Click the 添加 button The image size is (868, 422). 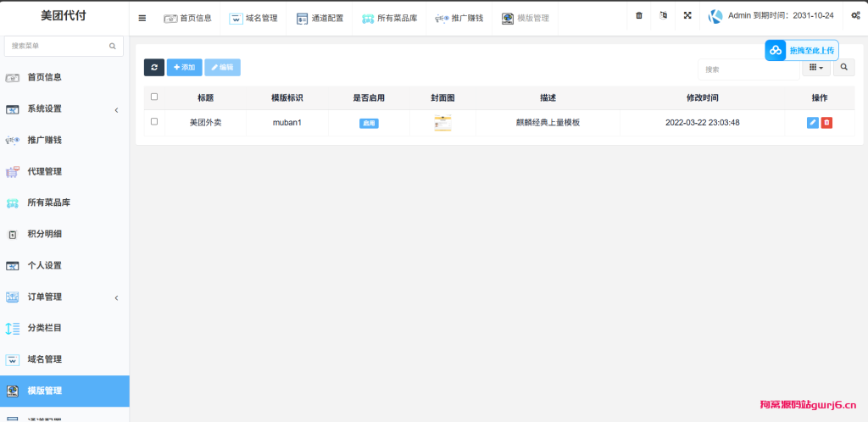[184, 68]
